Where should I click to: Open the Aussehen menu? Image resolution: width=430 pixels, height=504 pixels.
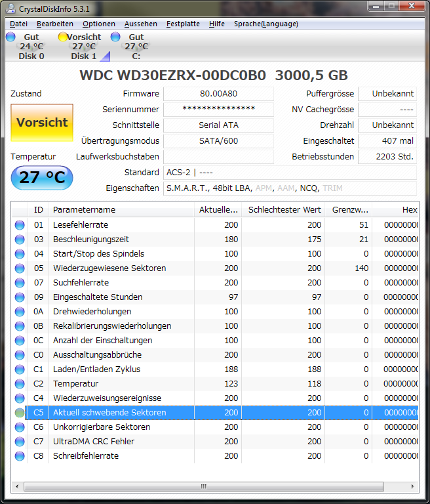(x=141, y=24)
